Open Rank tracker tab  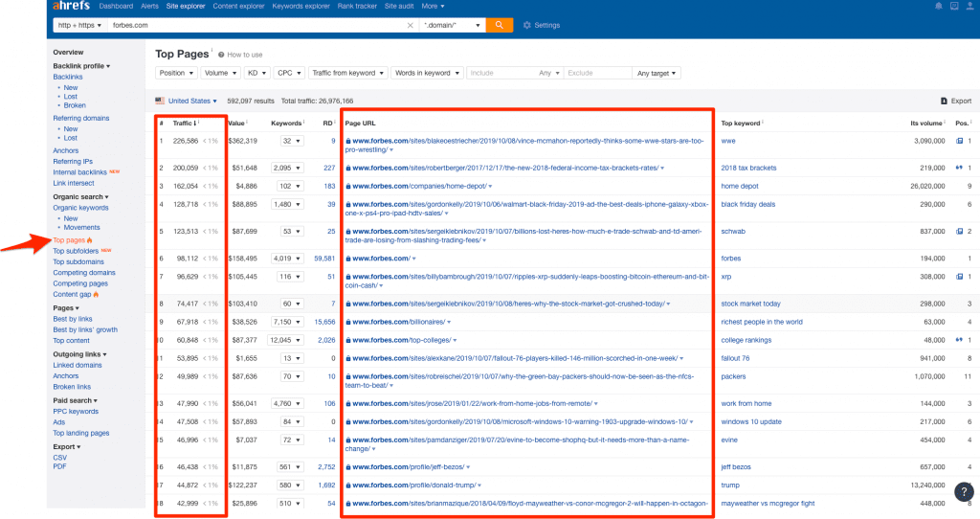[x=357, y=7]
